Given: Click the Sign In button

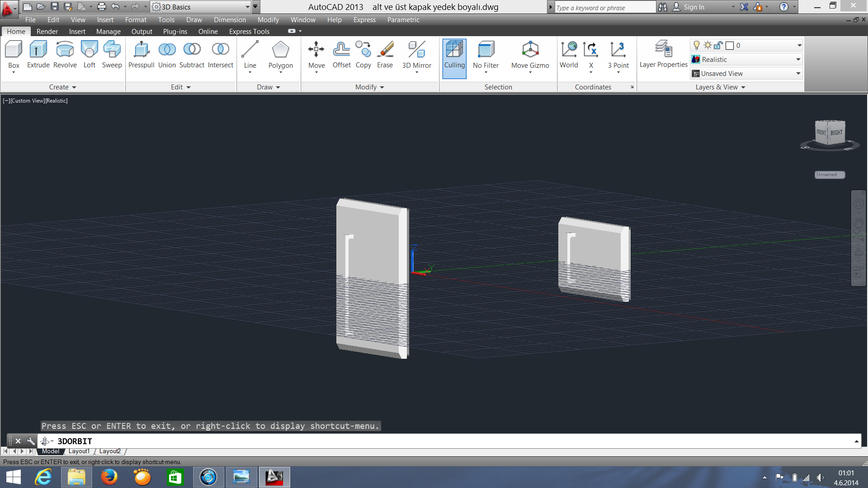Looking at the screenshot, I should coord(693,7).
